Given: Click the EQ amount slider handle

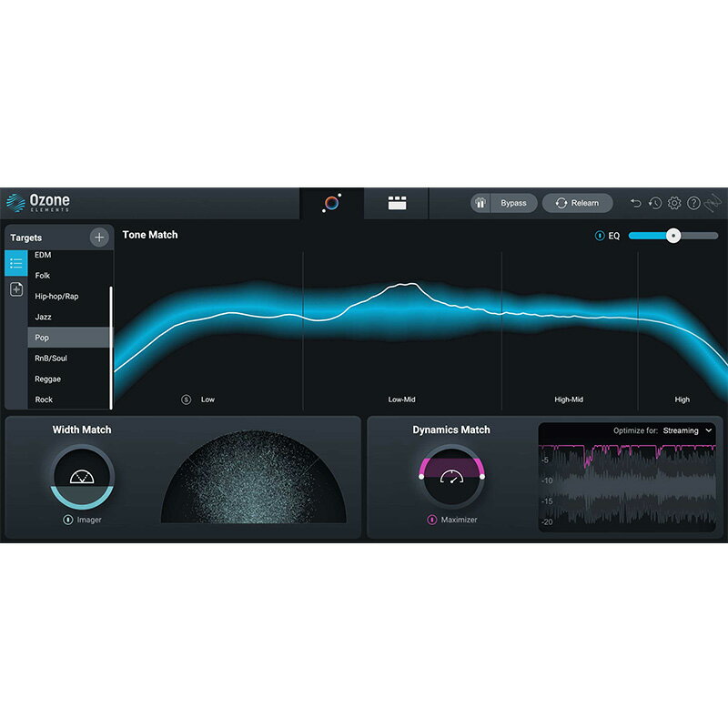Looking at the screenshot, I should [673, 236].
